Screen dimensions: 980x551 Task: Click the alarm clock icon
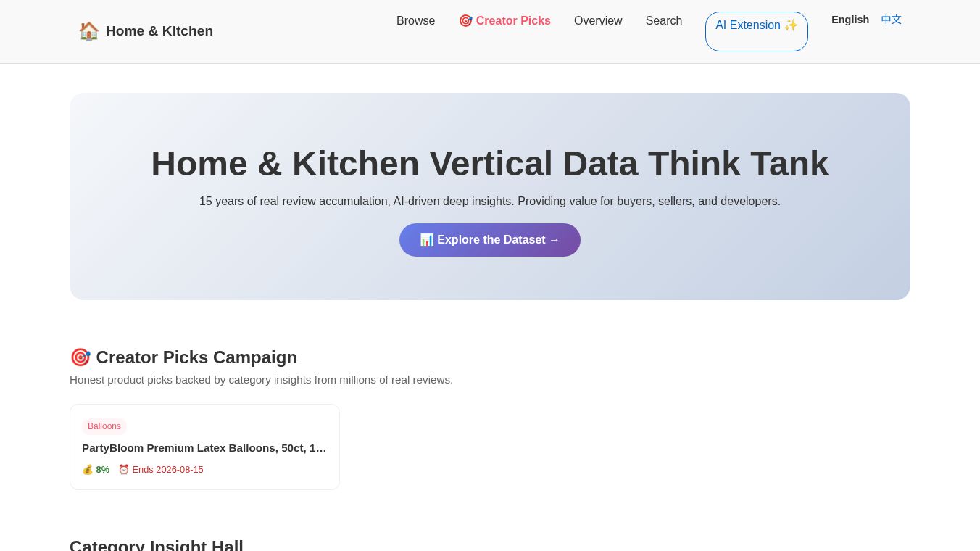pyautogui.click(x=124, y=470)
